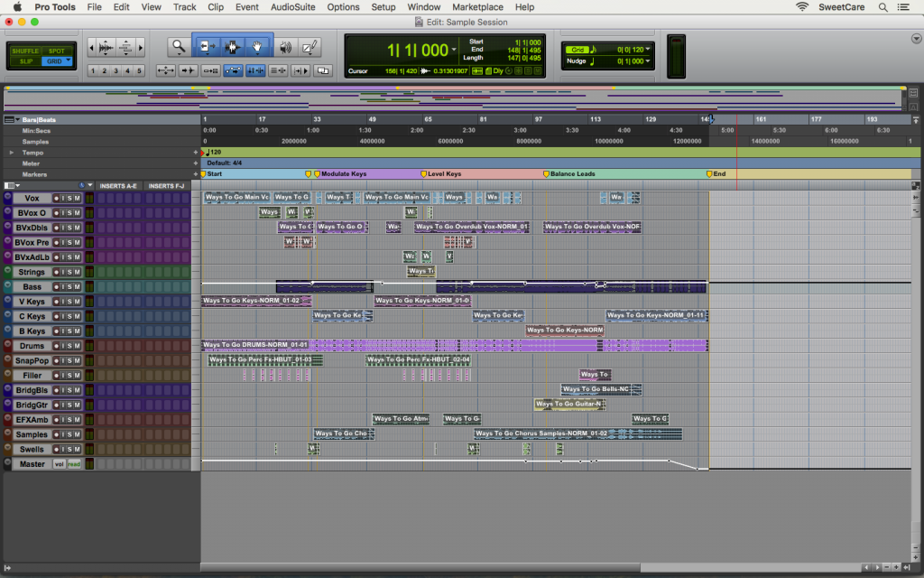924x578 pixels.
Task: Select the Zoomer tool
Action: pyautogui.click(x=178, y=45)
